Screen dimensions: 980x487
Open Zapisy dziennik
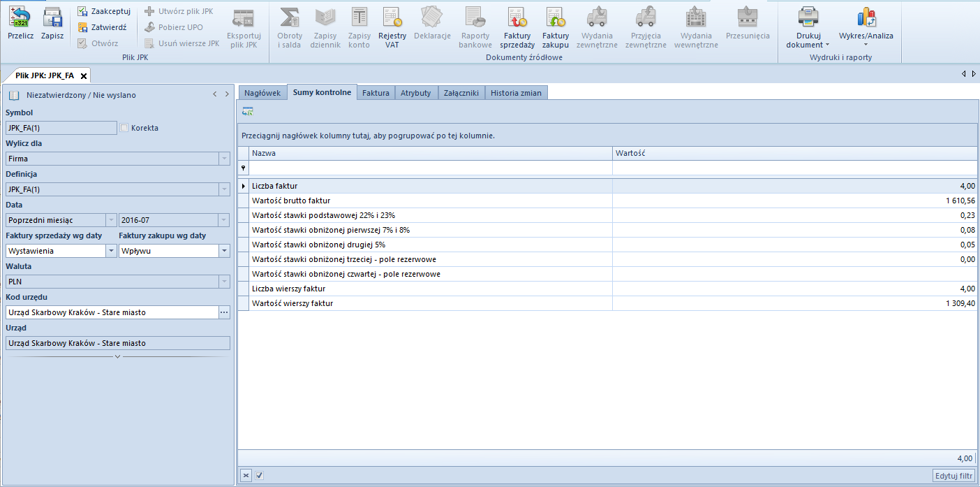[x=325, y=28]
